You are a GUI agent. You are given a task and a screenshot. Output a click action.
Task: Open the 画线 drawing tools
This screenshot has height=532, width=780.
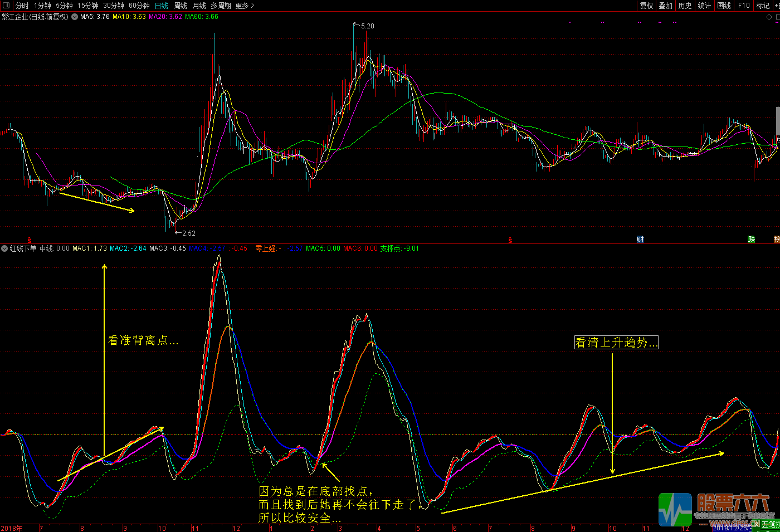click(724, 6)
